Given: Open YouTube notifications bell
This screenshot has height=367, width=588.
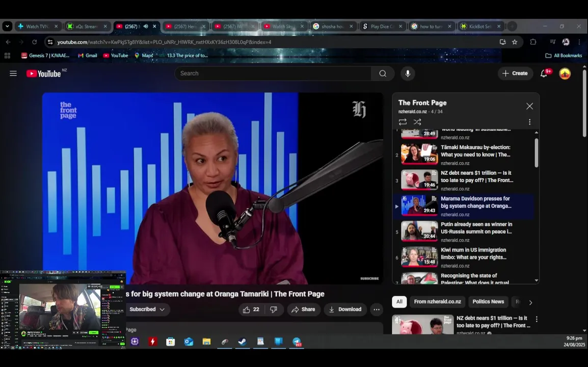Looking at the screenshot, I should point(544,73).
